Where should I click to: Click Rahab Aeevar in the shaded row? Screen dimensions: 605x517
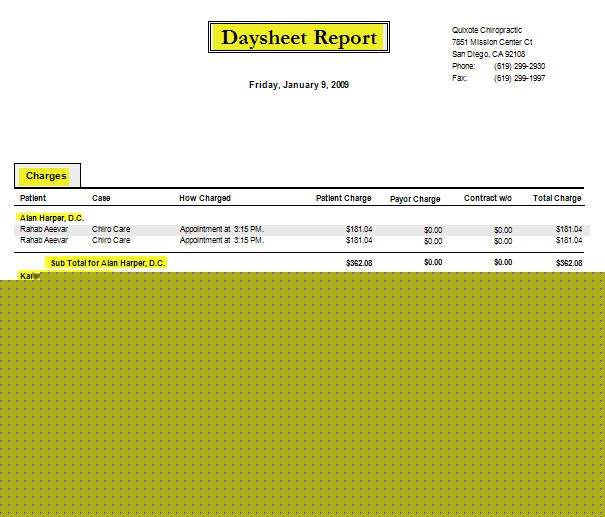44,229
